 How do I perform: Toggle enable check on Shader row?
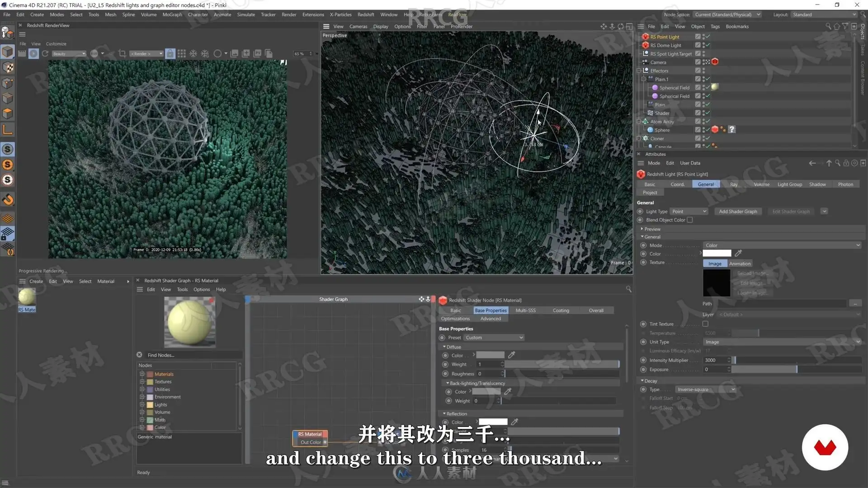pyautogui.click(x=708, y=113)
